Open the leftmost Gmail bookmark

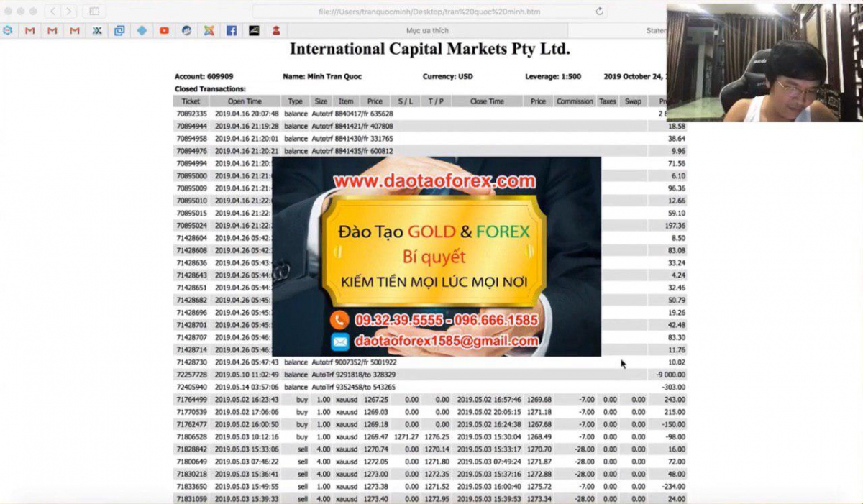(x=29, y=31)
